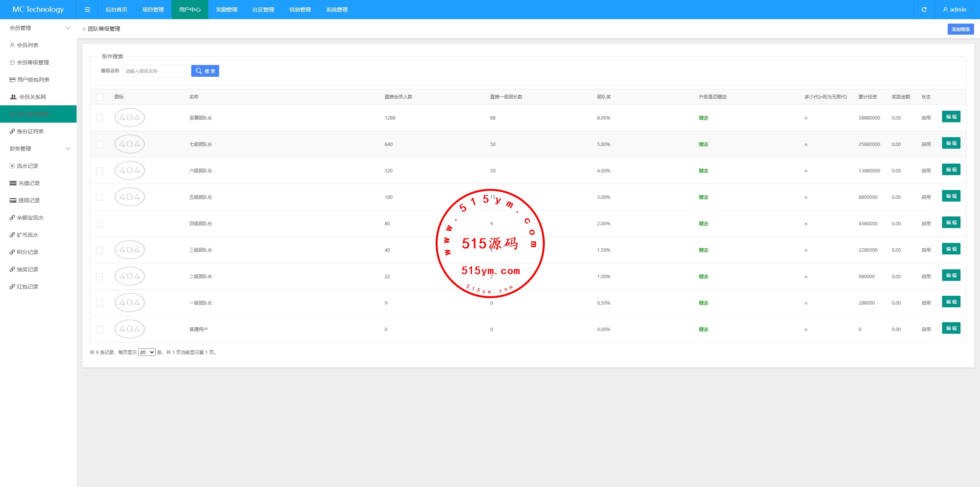This screenshot has height=487, width=980.
Task: Click 编辑 for 五级团队长 row
Action: click(951, 196)
